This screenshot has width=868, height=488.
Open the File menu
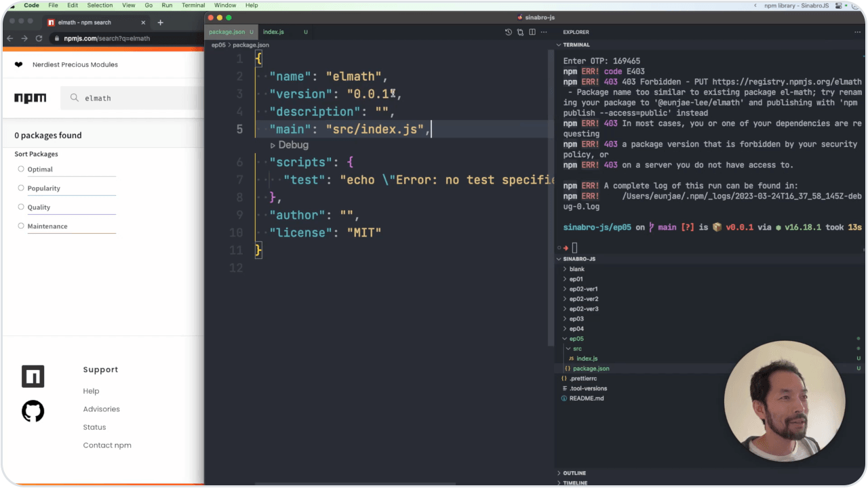pos(53,5)
